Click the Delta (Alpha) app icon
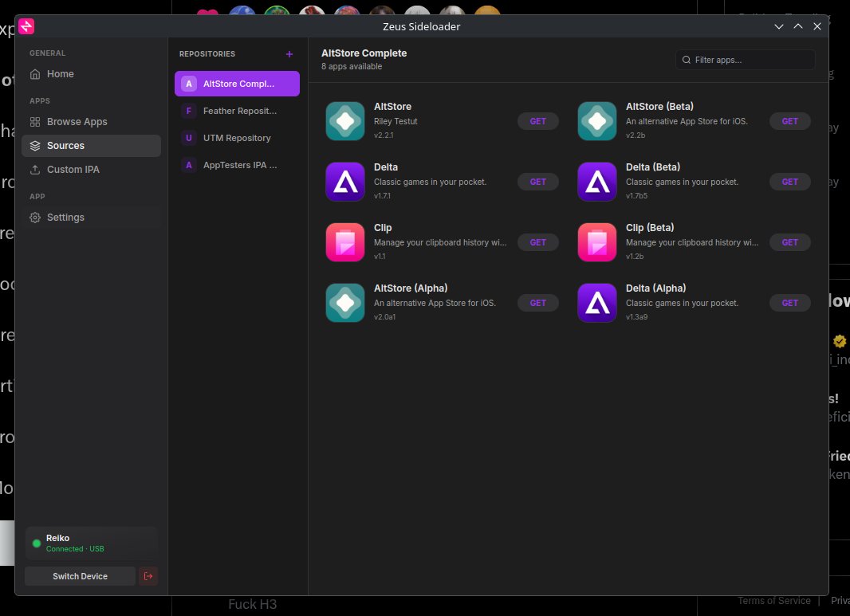The image size is (850, 616). (597, 303)
